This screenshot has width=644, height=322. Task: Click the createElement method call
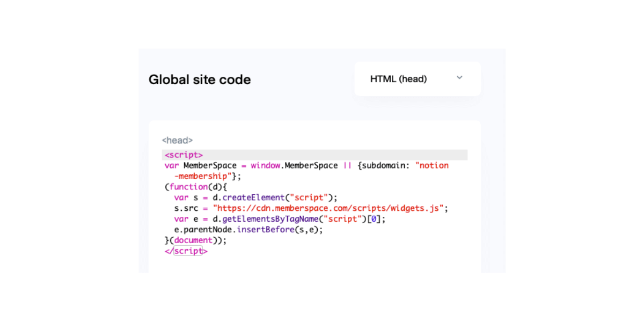tap(254, 197)
